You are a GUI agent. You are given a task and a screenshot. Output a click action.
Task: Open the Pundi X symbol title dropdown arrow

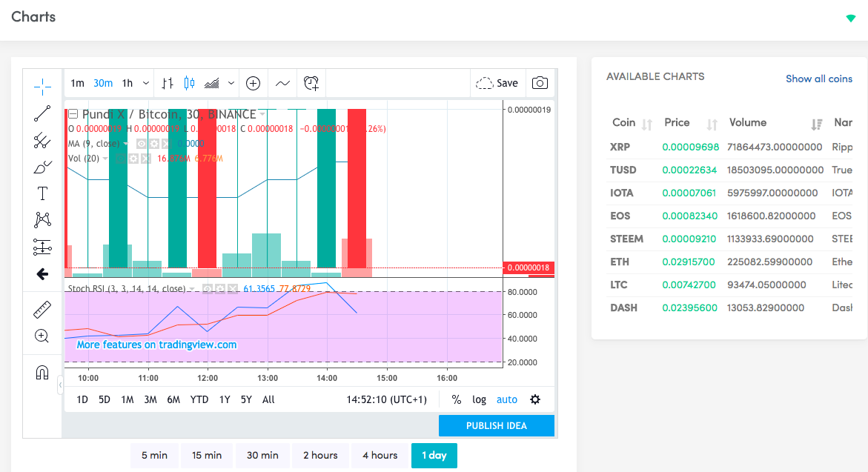click(262, 114)
